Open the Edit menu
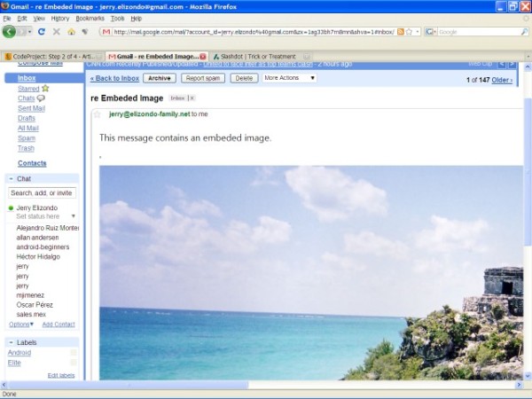 [22, 19]
